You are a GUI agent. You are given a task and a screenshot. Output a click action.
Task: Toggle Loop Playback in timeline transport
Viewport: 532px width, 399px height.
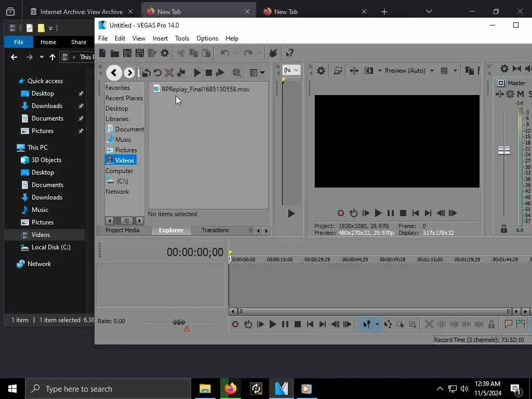coord(248,324)
